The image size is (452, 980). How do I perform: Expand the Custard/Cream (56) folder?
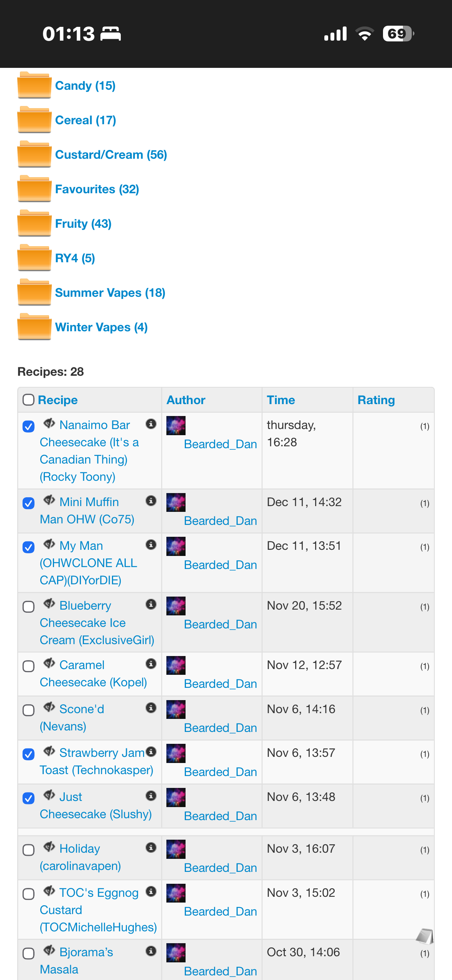pyautogui.click(x=111, y=155)
